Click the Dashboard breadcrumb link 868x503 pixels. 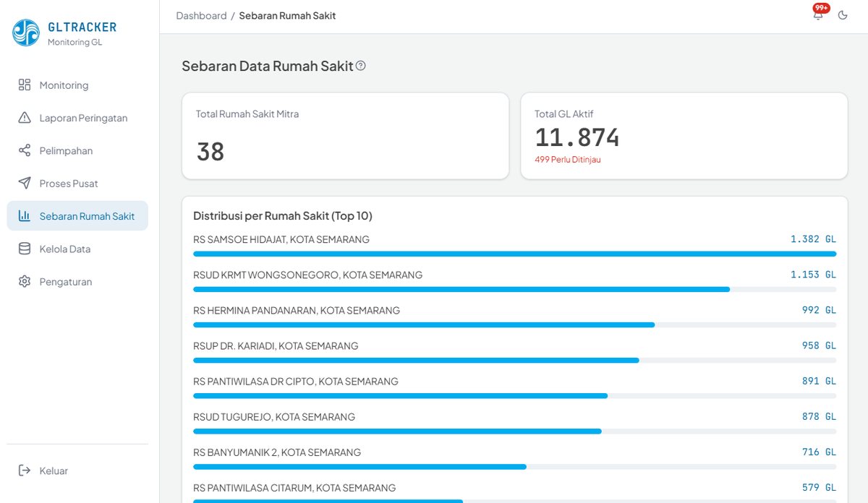click(201, 15)
